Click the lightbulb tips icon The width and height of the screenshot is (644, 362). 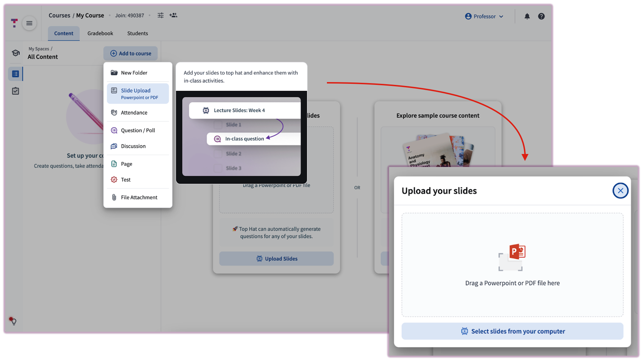[13, 321]
